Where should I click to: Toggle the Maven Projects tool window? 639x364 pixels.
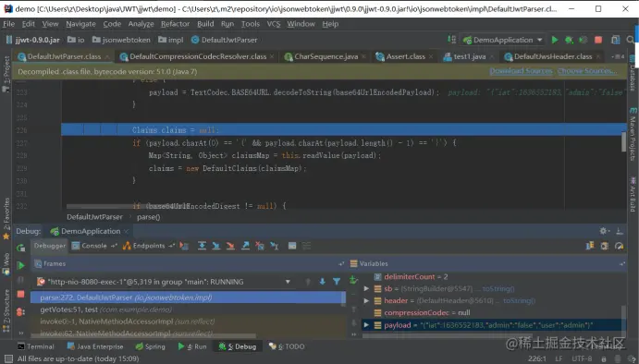pos(633,134)
